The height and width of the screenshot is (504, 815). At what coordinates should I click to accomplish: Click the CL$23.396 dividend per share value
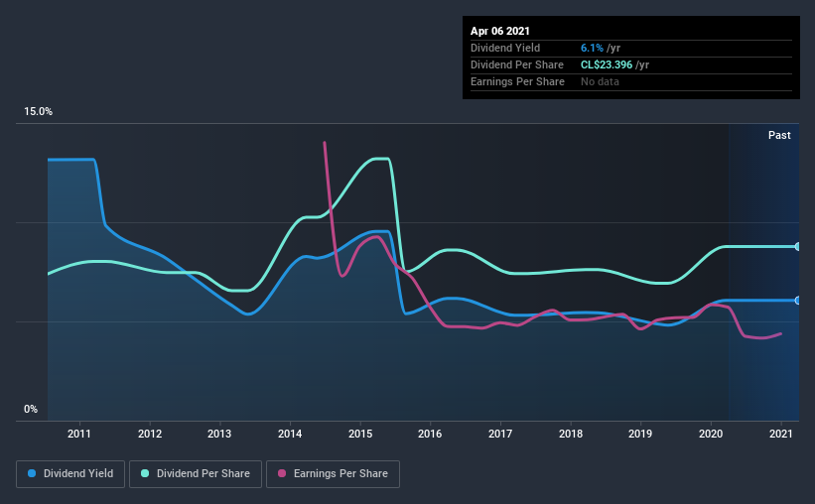[607, 64]
